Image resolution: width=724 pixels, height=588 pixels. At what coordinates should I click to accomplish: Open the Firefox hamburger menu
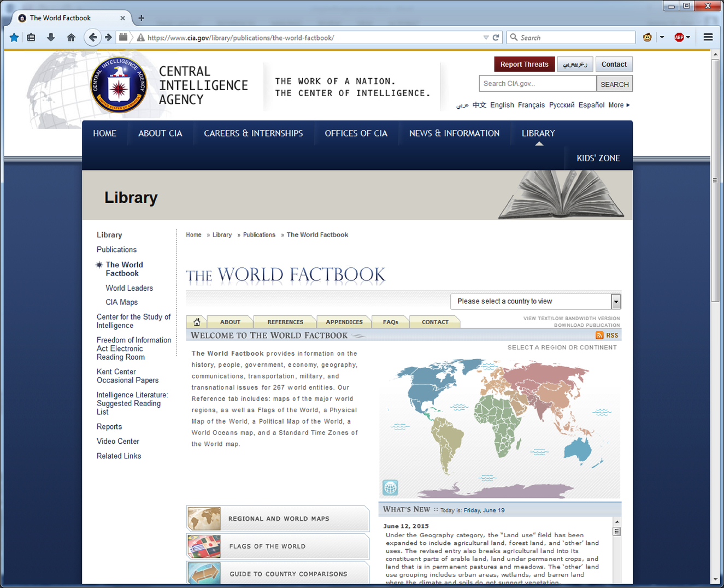click(708, 37)
